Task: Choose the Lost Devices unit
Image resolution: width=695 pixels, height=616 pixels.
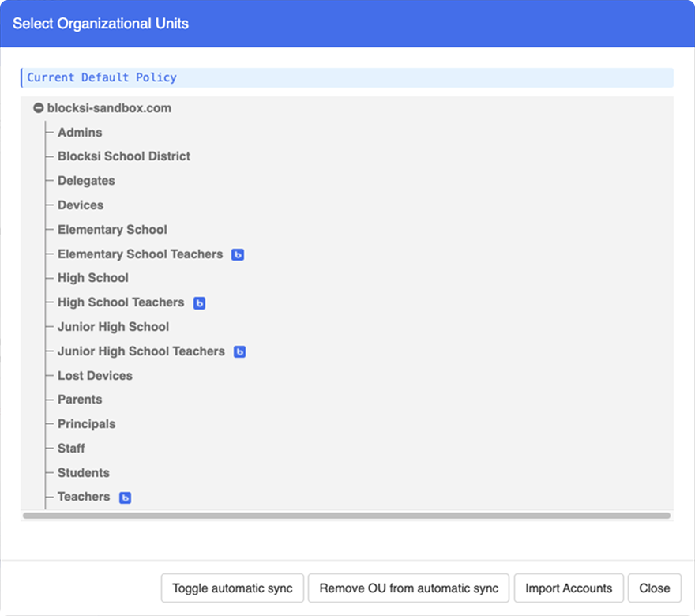Action: [95, 375]
